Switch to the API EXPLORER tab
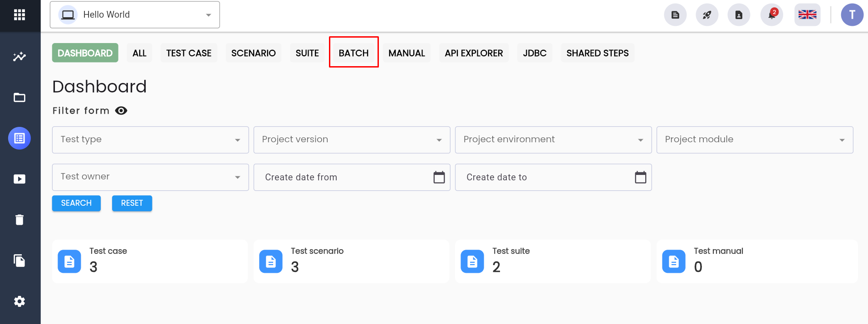This screenshot has width=868, height=324. pos(474,53)
